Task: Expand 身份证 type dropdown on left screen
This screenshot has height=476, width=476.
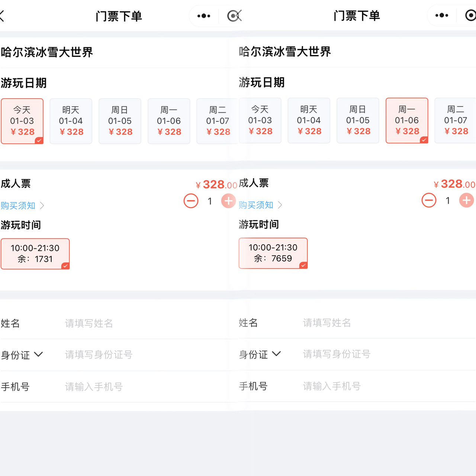Action: pos(22,355)
